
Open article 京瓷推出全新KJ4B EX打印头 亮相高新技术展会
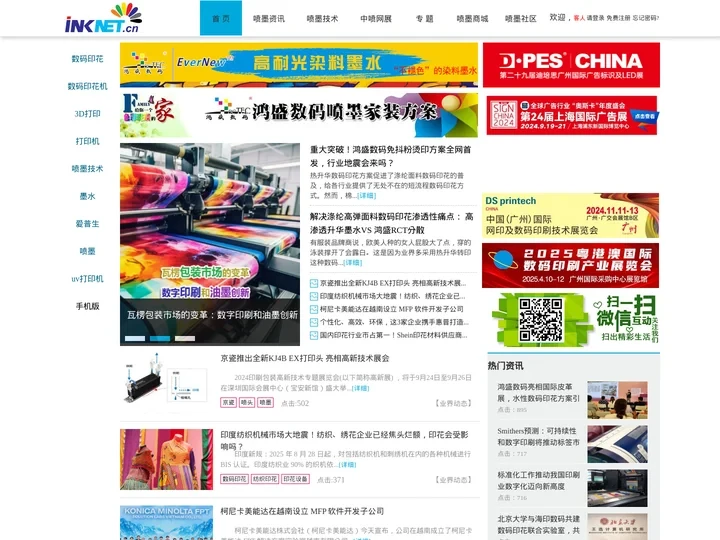[305, 358]
